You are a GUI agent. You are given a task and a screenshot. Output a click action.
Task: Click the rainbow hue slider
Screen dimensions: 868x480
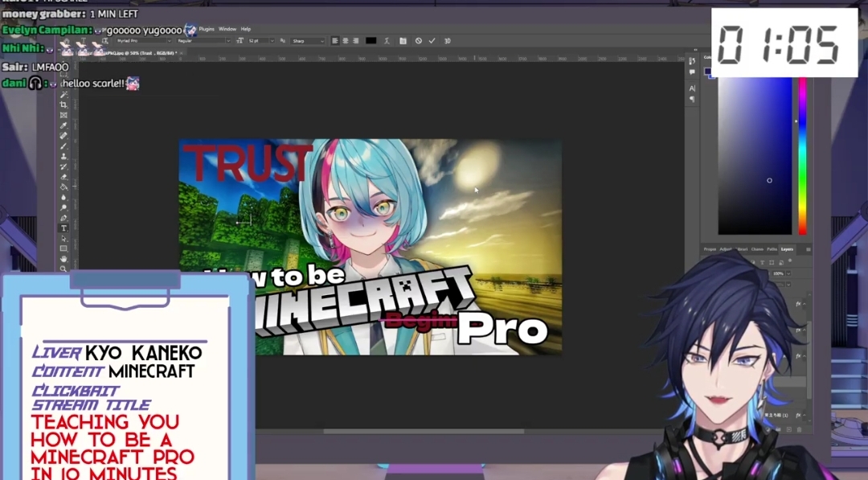[803, 156]
